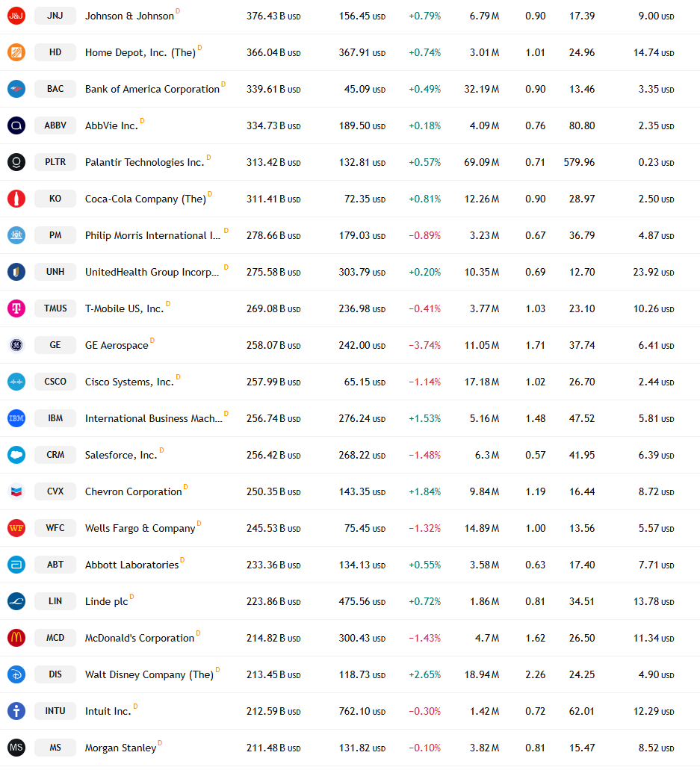This screenshot has height=773, width=700.
Task: Click the LIN ticker badge
Action: [55, 601]
